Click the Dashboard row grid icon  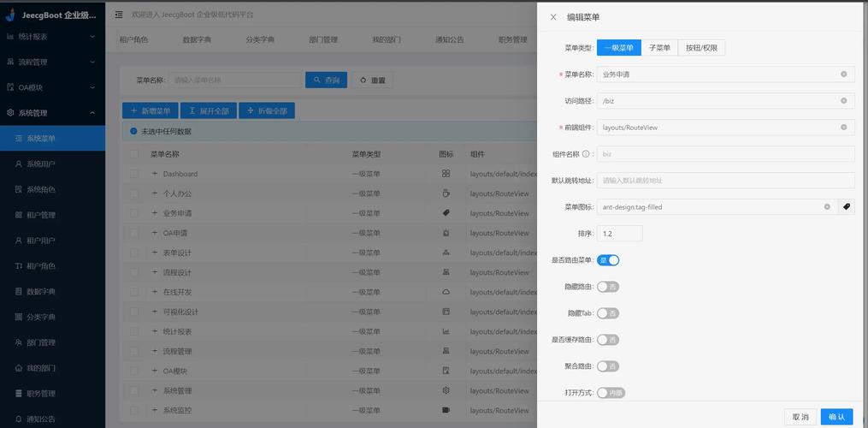pos(446,174)
